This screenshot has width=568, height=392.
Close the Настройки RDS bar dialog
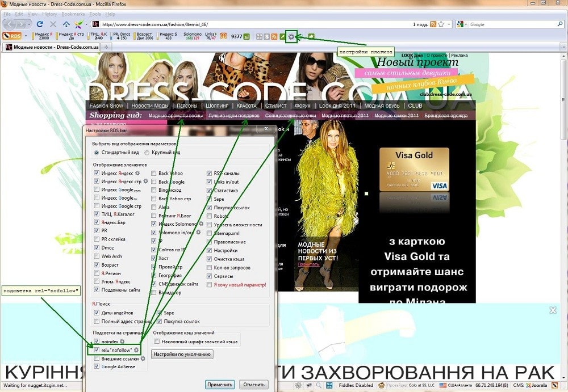266,129
